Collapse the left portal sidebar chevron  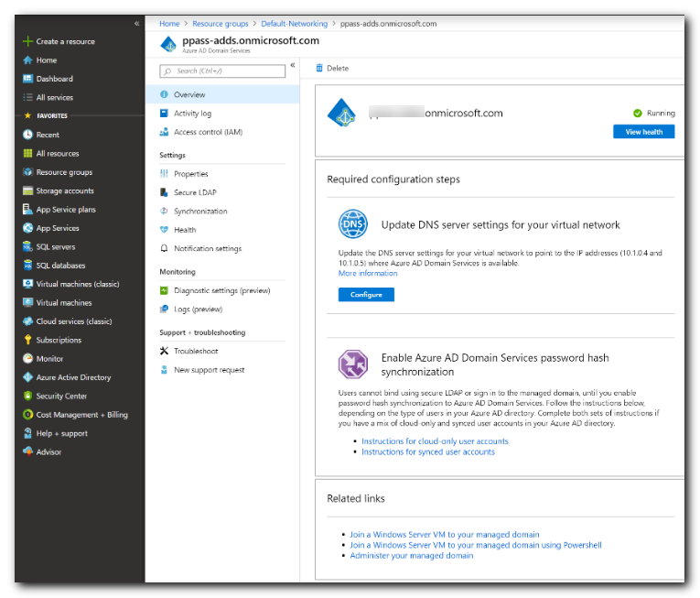coord(136,23)
